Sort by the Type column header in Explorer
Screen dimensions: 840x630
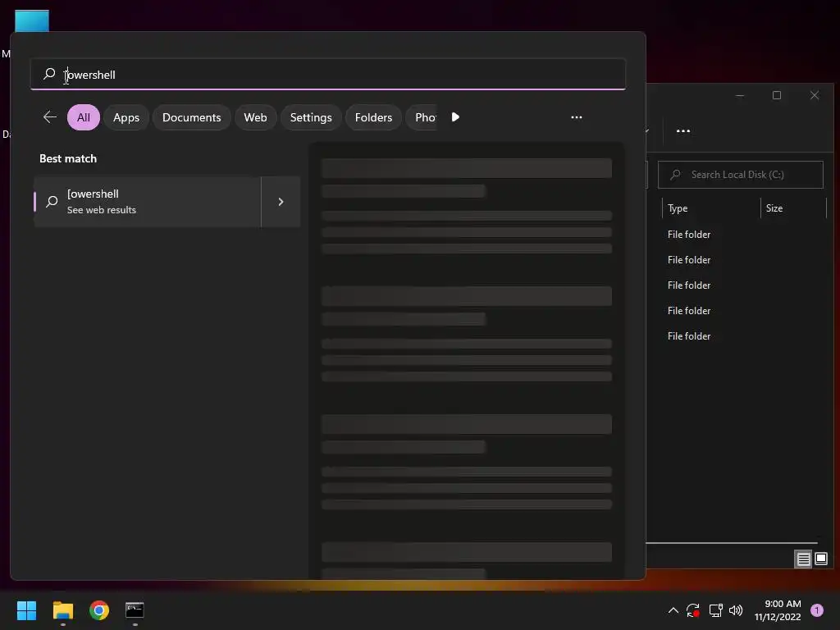pyautogui.click(x=677, y=208)
